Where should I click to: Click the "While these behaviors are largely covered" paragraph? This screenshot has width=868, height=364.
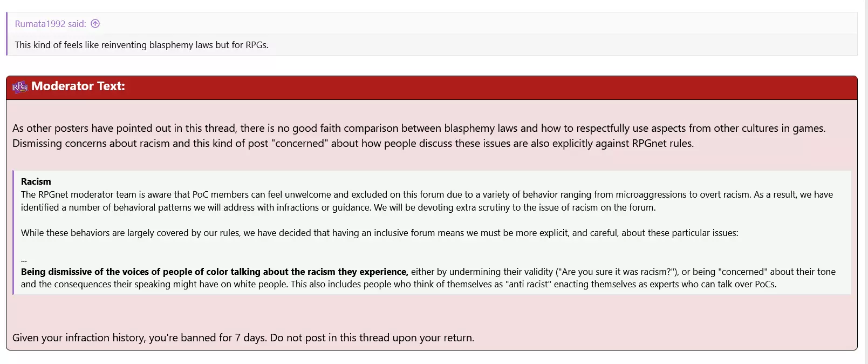(380, 233)
